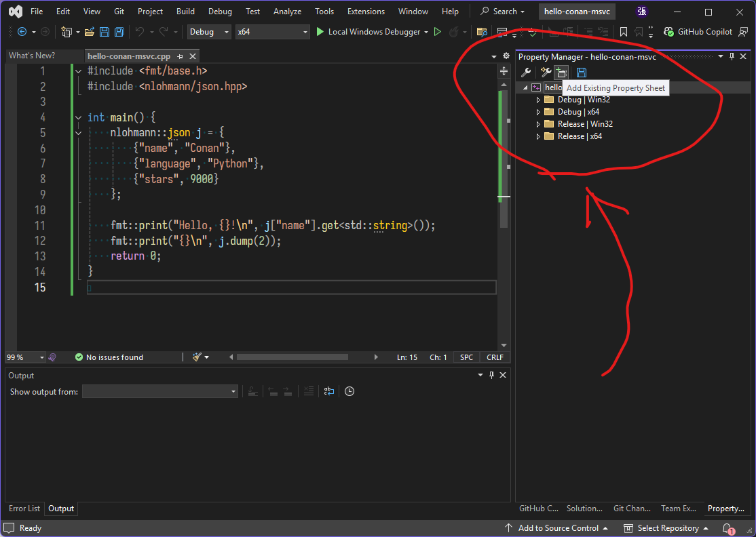The image size is (756, 537).
Task: Click the Property Manager wrench Properties icon
Action: coord(526,73)
